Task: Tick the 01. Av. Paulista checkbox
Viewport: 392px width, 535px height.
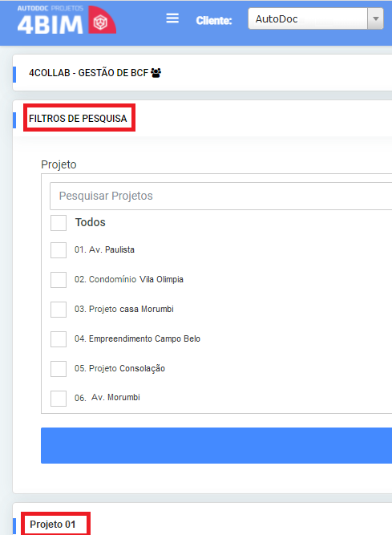Action: (59, 250)
